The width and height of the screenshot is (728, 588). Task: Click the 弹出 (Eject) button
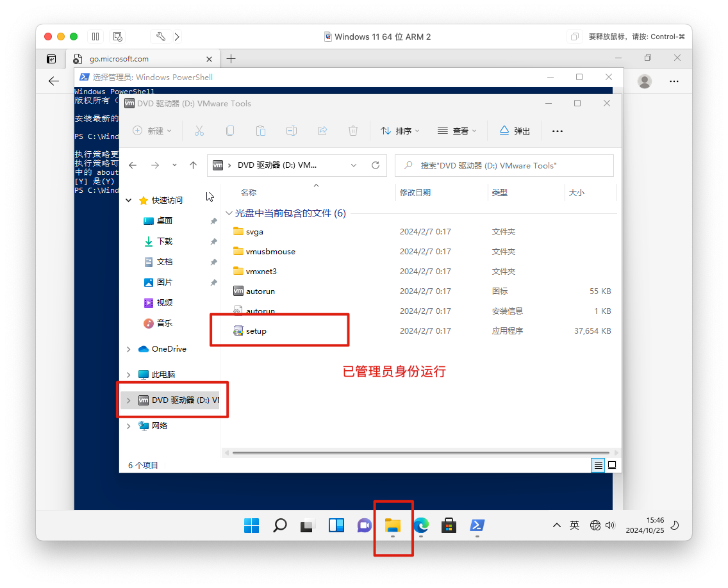coord(515,131)
